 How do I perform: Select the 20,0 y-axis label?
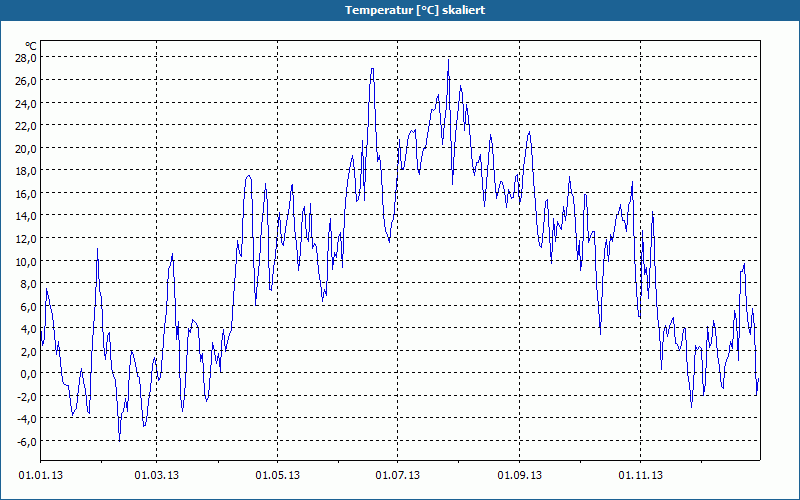pos(26,148)
